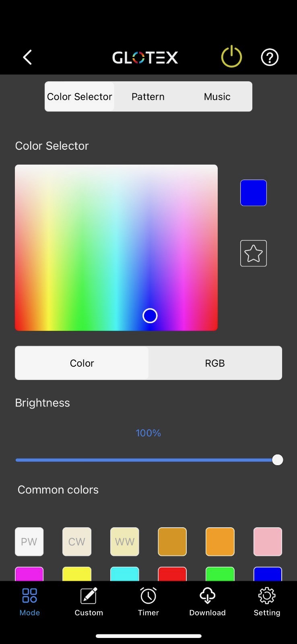
Task: Tap the back arrow icon
Action: (27, 58)
